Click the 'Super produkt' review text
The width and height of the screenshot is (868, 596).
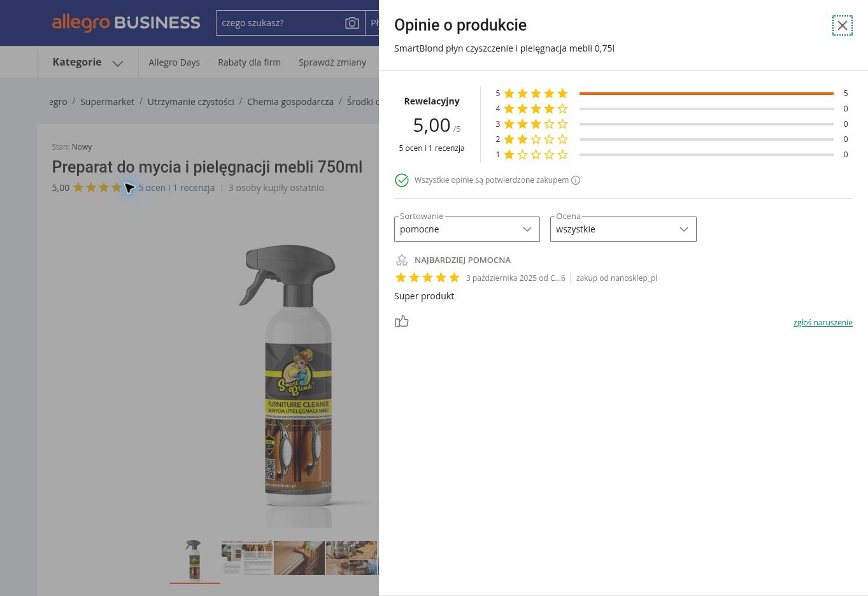pos(424,296)
